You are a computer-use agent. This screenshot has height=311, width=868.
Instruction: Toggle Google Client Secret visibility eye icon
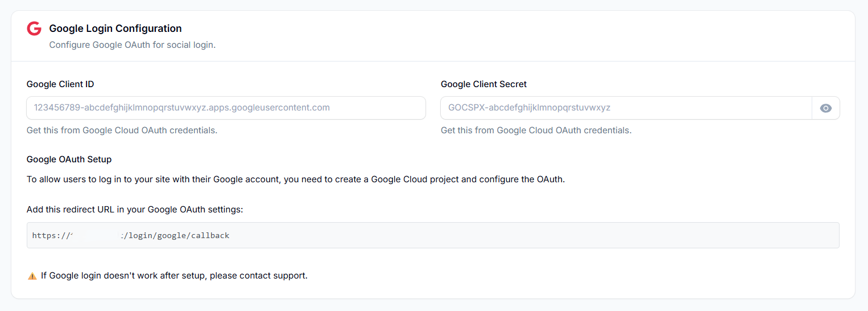pyautogui.click(x=825, y=108)
